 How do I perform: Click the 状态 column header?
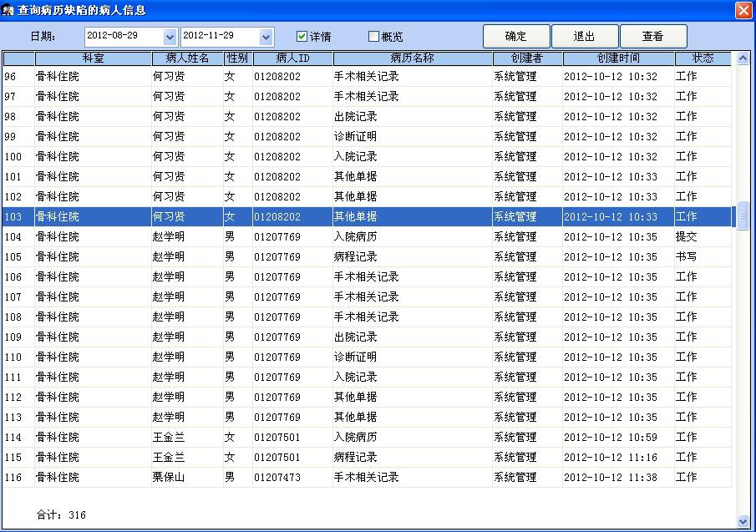[x=703, y=58]
